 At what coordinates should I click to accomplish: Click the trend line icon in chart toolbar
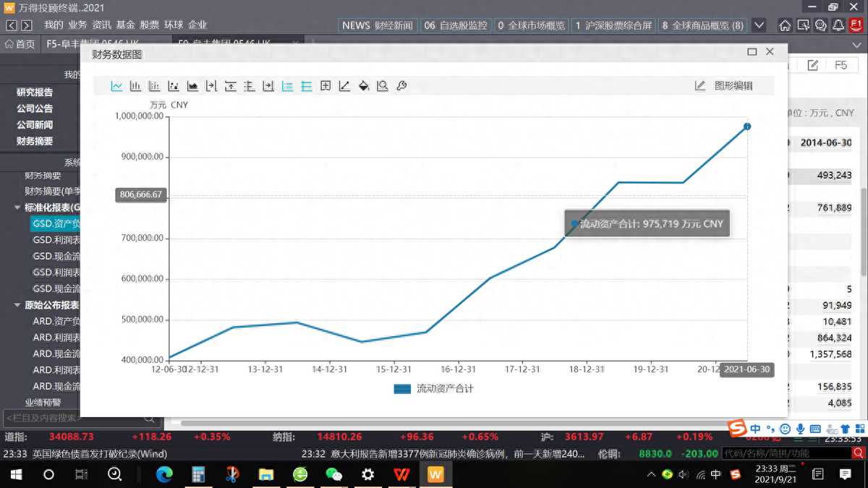point(344,86)
